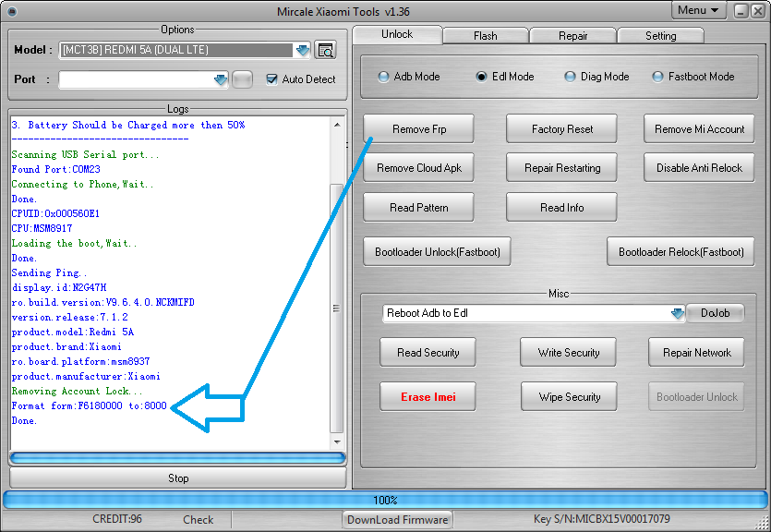The width and height of the screenshot is (771, 532).
Task: Click the Write Security button
Action: tap(569, 353)
